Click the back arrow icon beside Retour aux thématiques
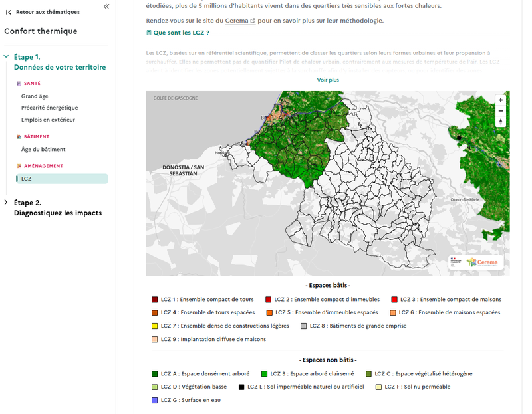The height and width of the screenshot is (414, 532). click(x=9, y=12)
